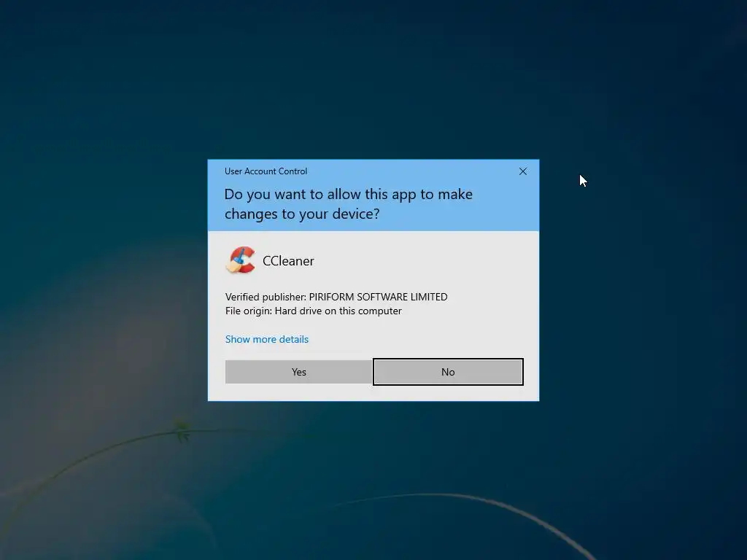Close the User Account Control dialog
Viewport: 747px width, 560px height.
522,171
